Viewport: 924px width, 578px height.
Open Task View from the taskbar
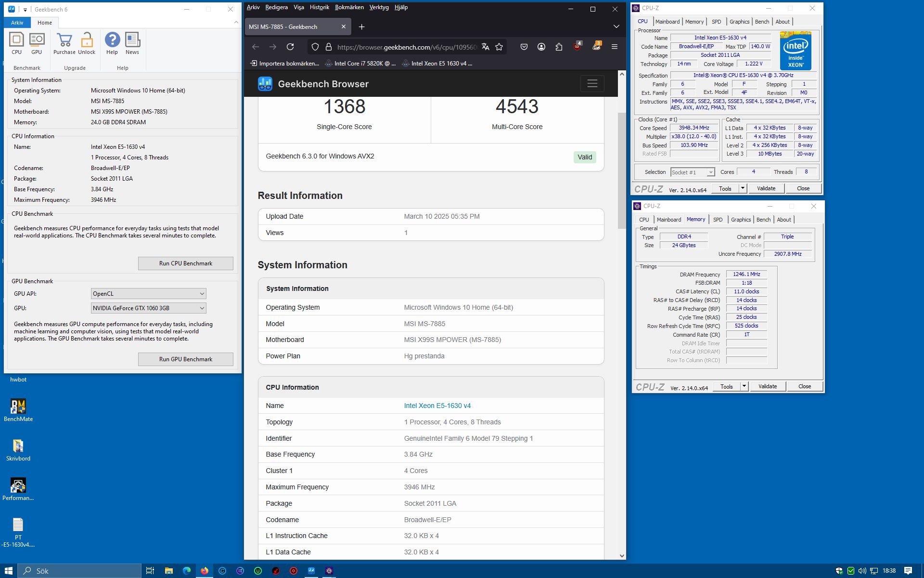(150, 571)
